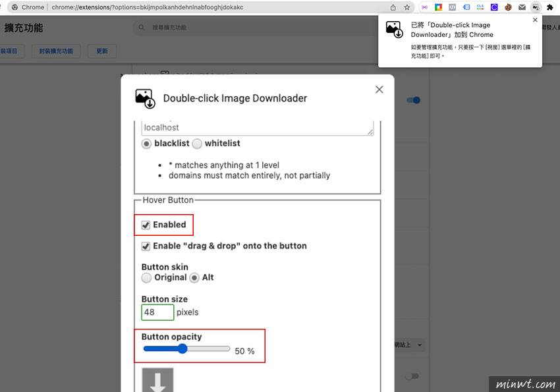The height and width of the screenshot is (392, 560).
Task: Open the Google Keep extension icon
Action: (x=437, y=7)
